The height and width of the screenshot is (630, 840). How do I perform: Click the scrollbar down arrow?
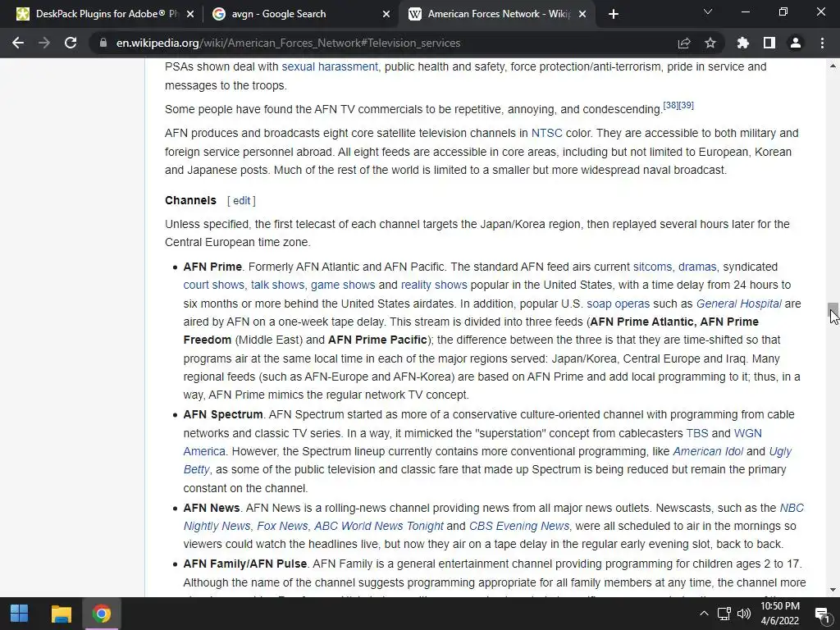833,590
